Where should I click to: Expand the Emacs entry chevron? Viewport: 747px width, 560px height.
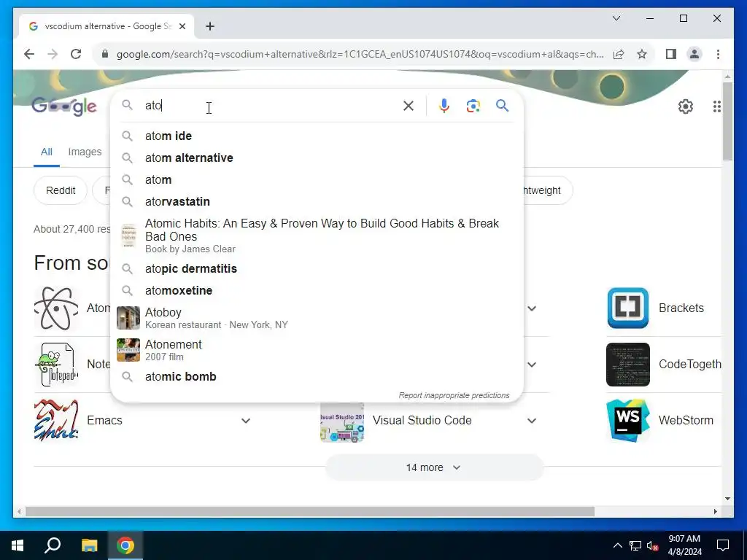(246, 421)
